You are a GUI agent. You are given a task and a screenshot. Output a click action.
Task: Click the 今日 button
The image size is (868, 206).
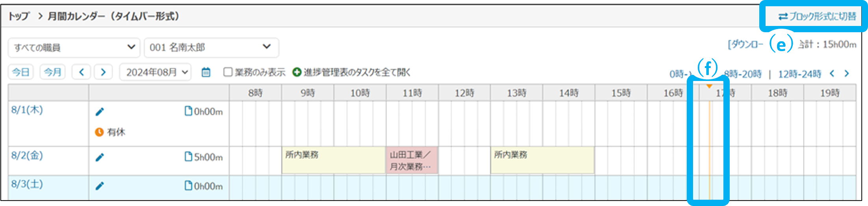20,72
